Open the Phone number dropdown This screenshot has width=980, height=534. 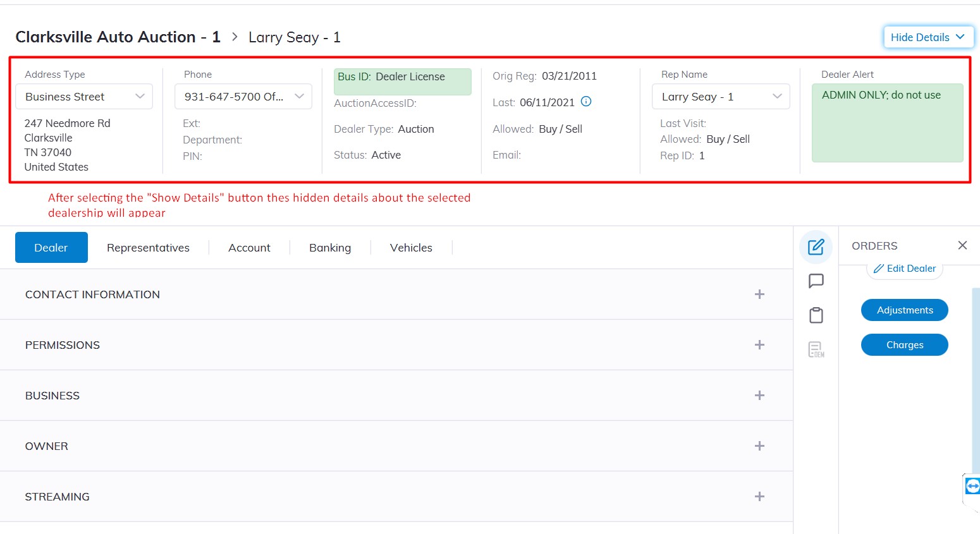coord(243,97)
